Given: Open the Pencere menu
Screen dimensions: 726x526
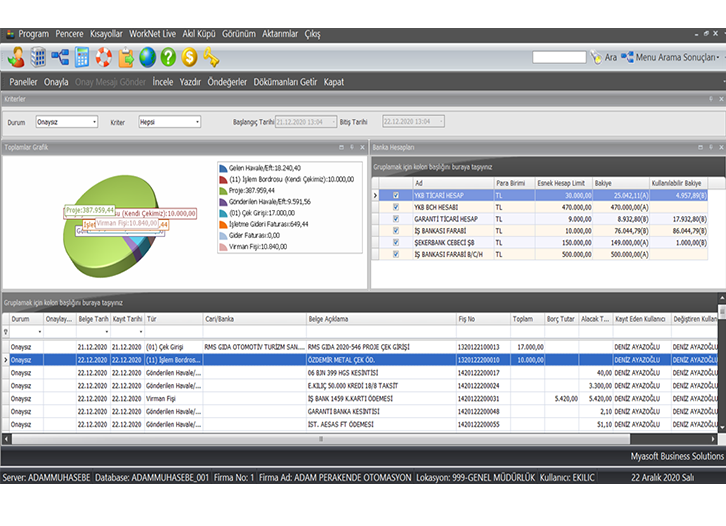Looking at the screenshot, I should click(69, 34).
